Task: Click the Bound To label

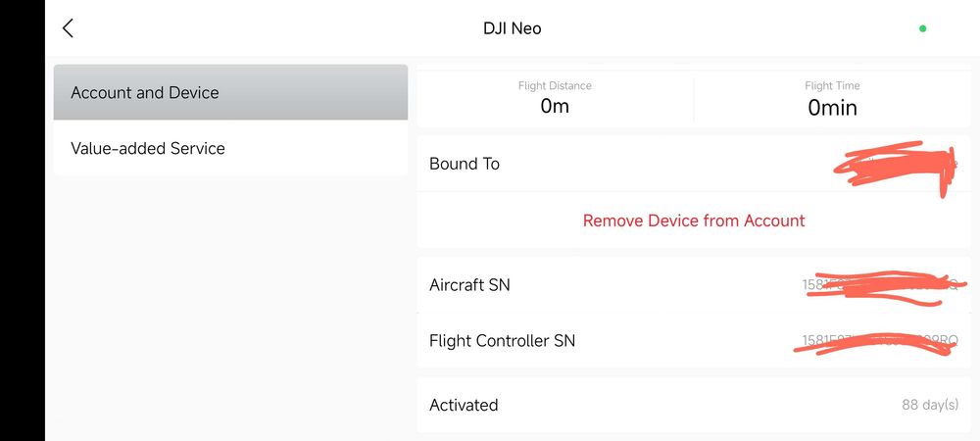Action: click(x=465, y=164)
